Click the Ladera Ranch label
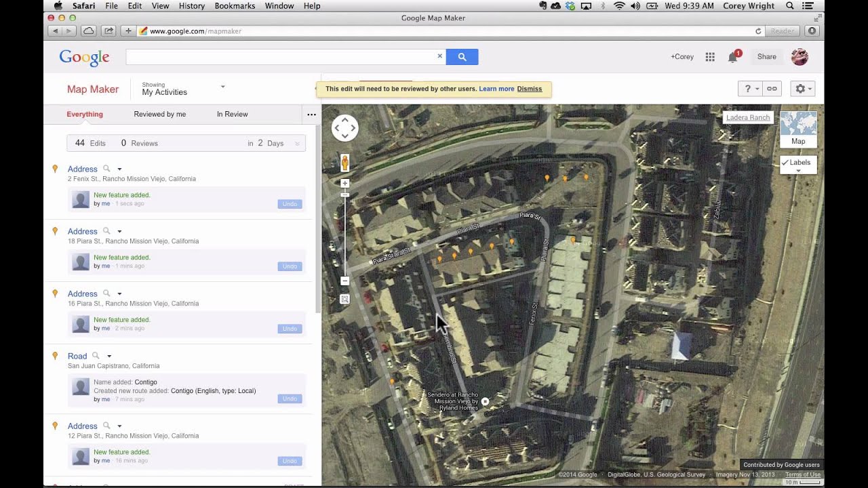This screenshot has height=488, width=868. point(748,117)
